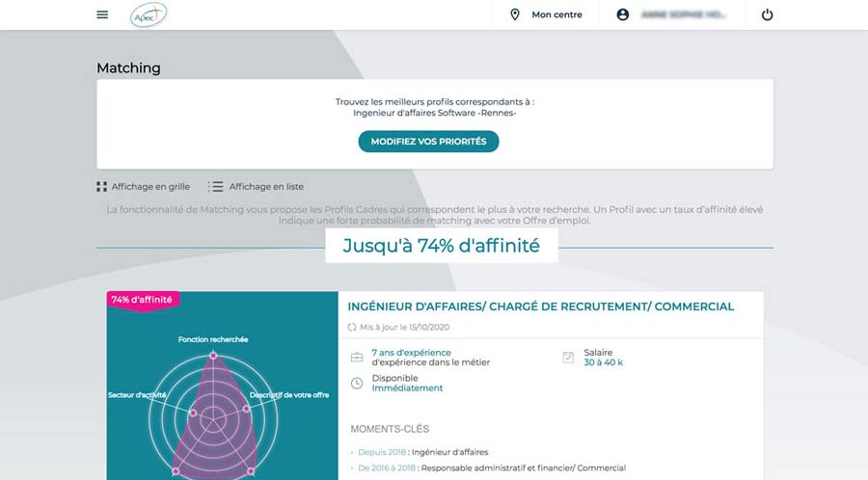Click Secteur d'activité radar label
868x480 pixels.
pyautogui.click(x=137, y=395)
